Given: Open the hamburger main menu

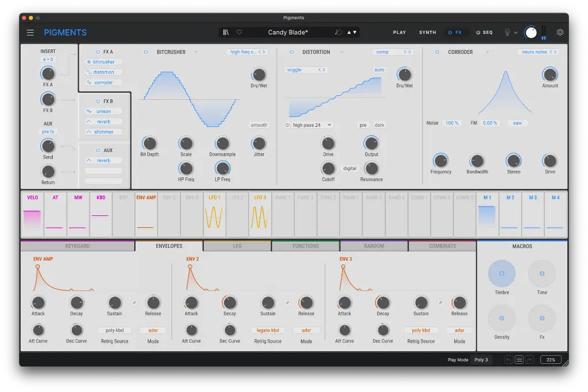Looking at the screenshot, I should pos(30,33).
